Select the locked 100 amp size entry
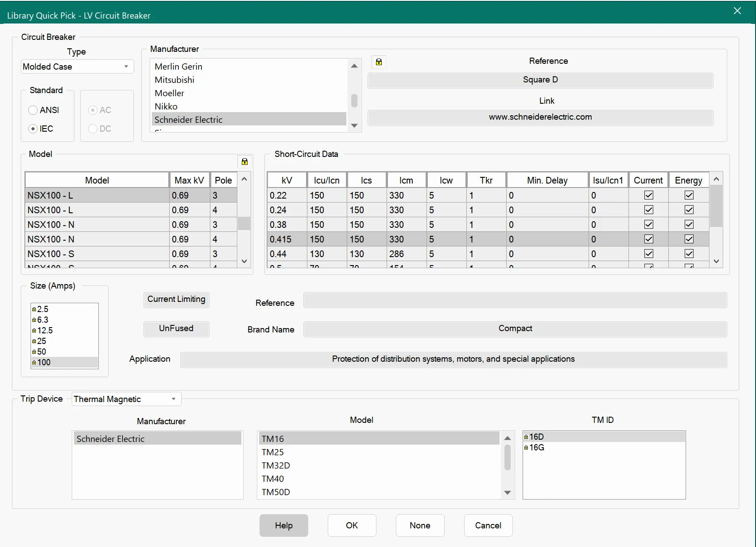Screen dimensions: 756x547 [44, 362]
